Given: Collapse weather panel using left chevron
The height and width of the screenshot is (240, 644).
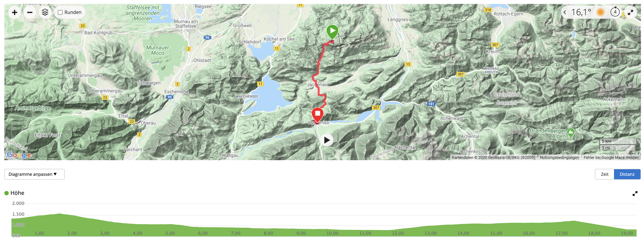Looking at the screenshot, I should tap(565, 12).
